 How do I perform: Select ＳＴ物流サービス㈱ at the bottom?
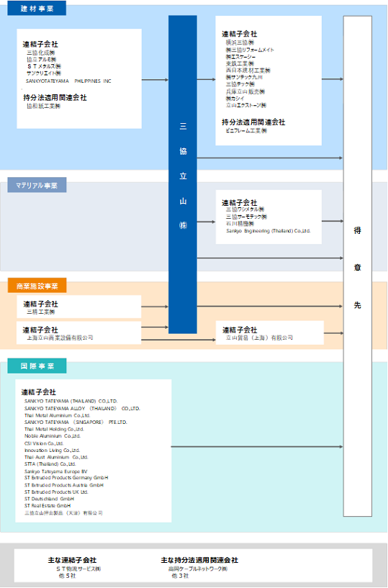78,569
